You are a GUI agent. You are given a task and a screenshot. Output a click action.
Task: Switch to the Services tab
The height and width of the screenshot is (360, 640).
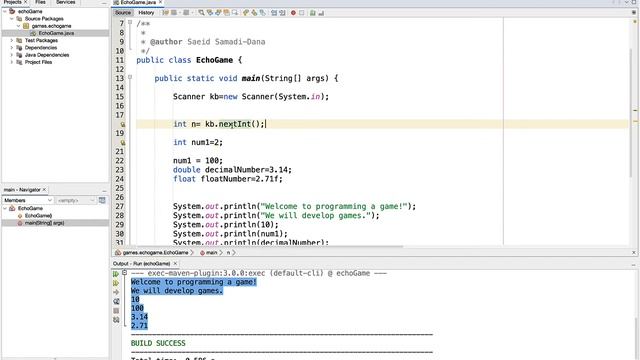tap(66, 2)
